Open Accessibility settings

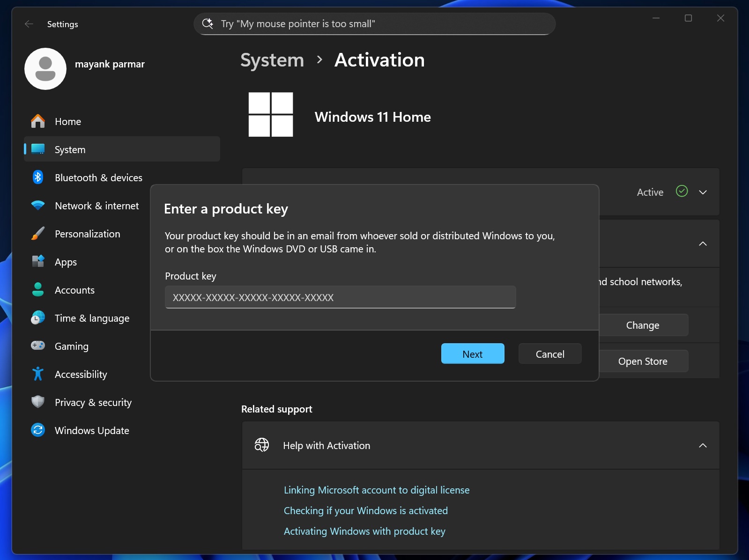tap(87, 374)
